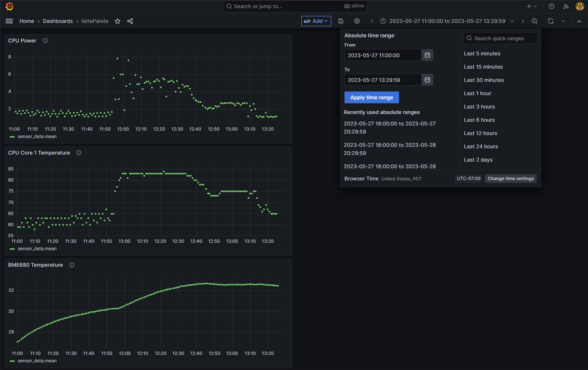Collapse top bar with the up chevron
This screenshot has width=588, height=370.
(579, 21)
